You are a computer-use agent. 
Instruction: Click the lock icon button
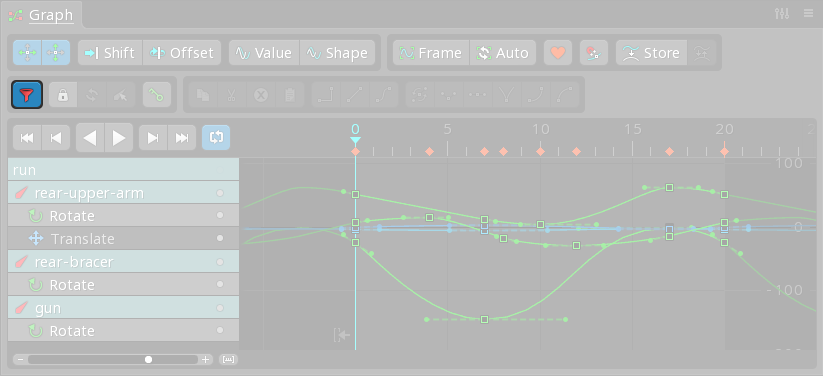(x=63, y=95)
